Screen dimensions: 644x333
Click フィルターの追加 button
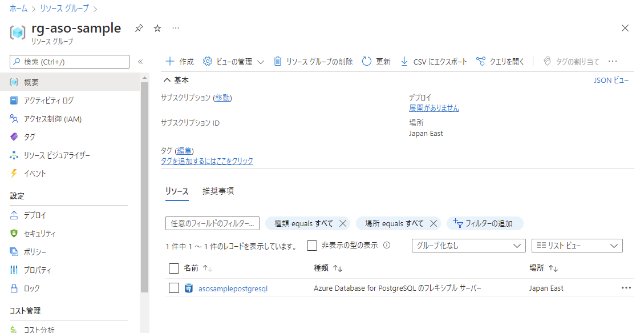coord(485,224)
